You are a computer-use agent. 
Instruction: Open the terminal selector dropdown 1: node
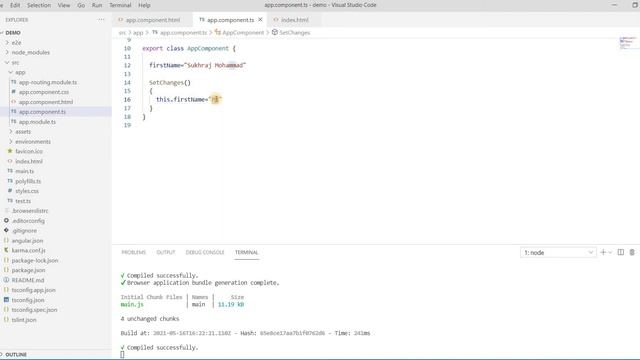[x=558, y=253]
